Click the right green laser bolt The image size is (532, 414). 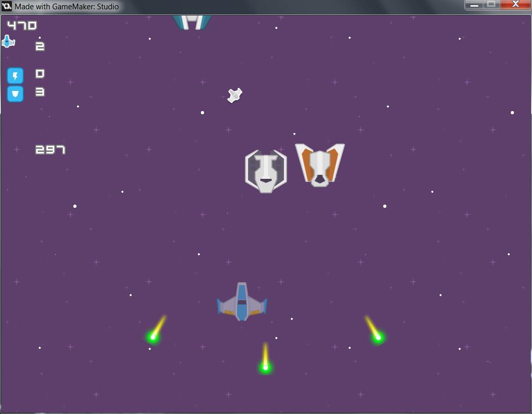378,337
